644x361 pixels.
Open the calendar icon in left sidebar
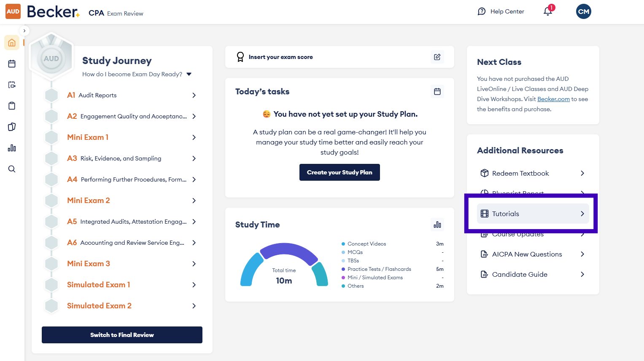coord(12,64)
